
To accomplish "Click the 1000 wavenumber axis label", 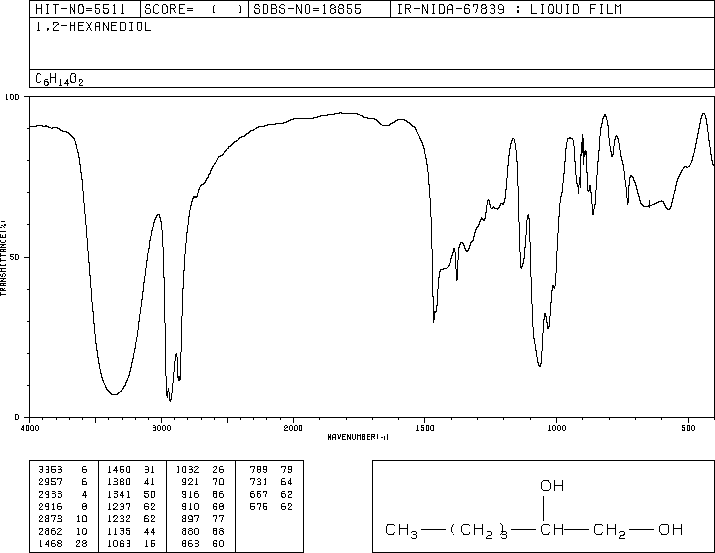I will coord(556,428).
